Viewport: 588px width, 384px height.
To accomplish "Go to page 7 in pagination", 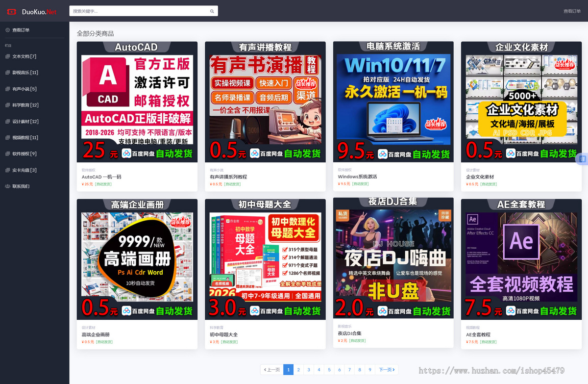I will [x=349, y=370].
